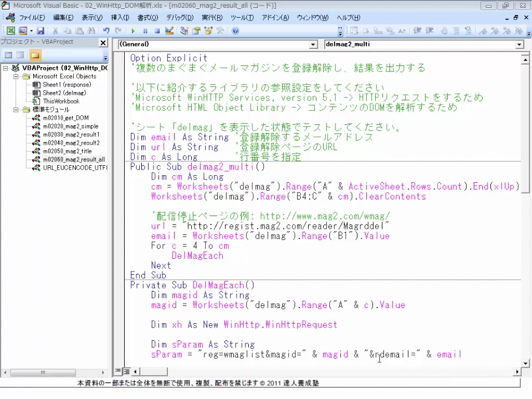Select Sheet2 (delmag) in project tree
Screen dimensions: 532x399
(64, 93)
